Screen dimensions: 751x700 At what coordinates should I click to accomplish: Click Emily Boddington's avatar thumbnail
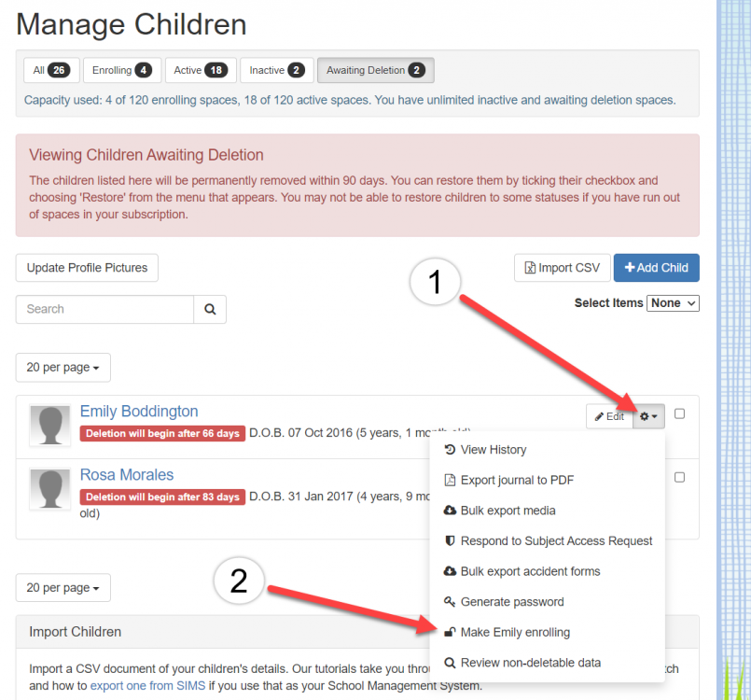click(x=49, y=426)
